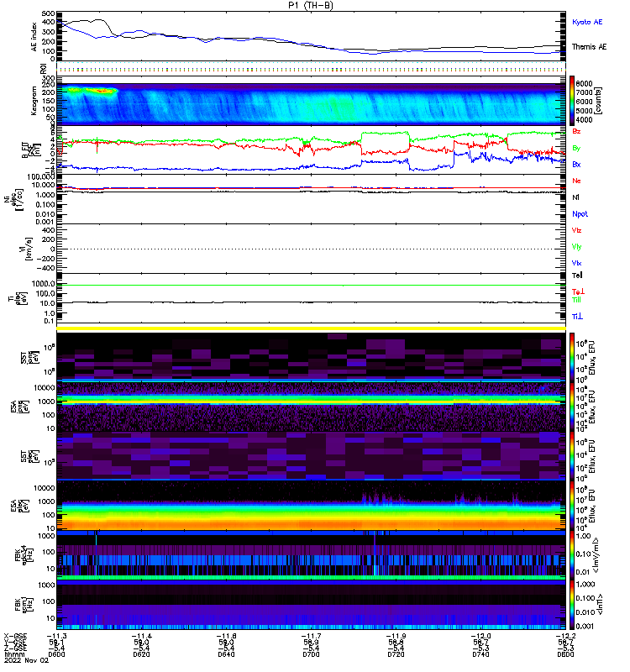Viewport: 630px width, 672px height.
Task: Click the 0740 time tick label
Action: coord(480,654)
